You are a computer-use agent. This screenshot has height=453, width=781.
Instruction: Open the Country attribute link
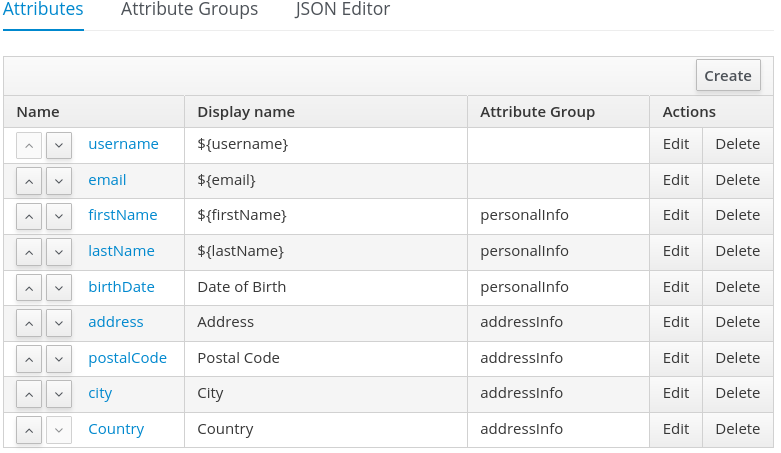[x=116, y=429]
